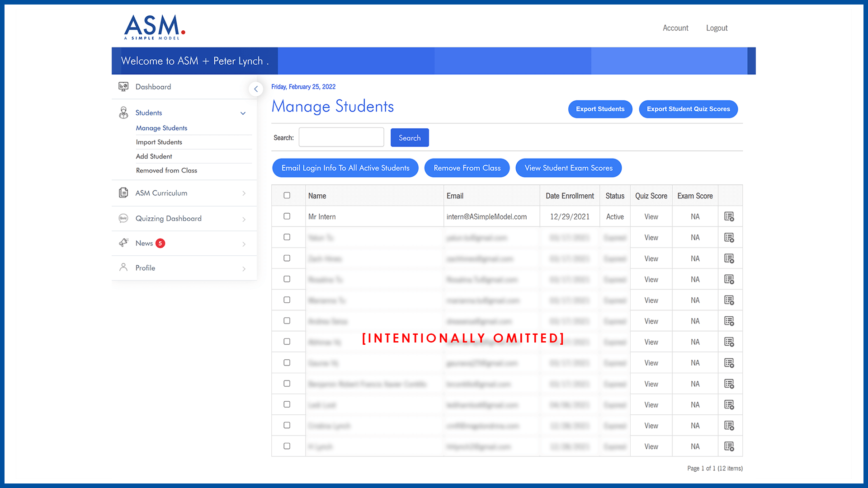The width and height of the screenshot is (868, 488).
Task: Click the ASM A Simple Model logo
Action: point(155,27)
